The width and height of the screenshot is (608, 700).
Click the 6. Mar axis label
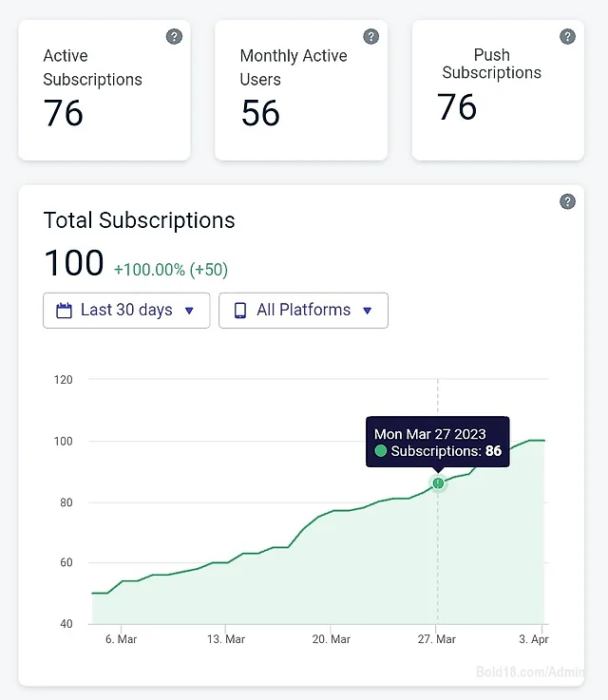point(121,639)
